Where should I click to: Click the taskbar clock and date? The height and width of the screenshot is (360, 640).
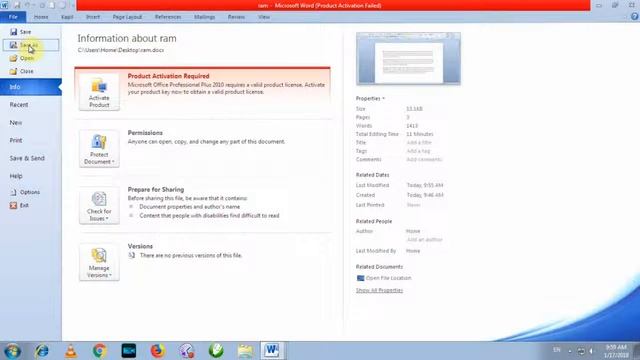point(616,351)
